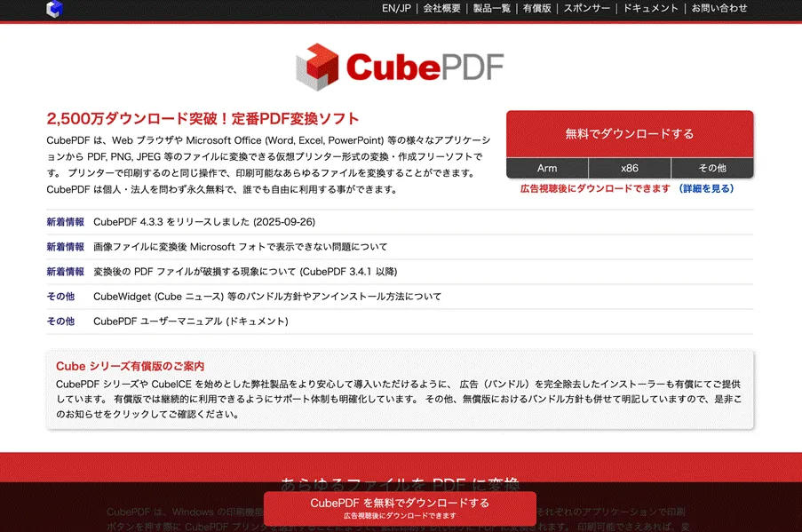Open the お問い合わせ contact page
This screenshot has height=532, width=802.
coord(719,8)
